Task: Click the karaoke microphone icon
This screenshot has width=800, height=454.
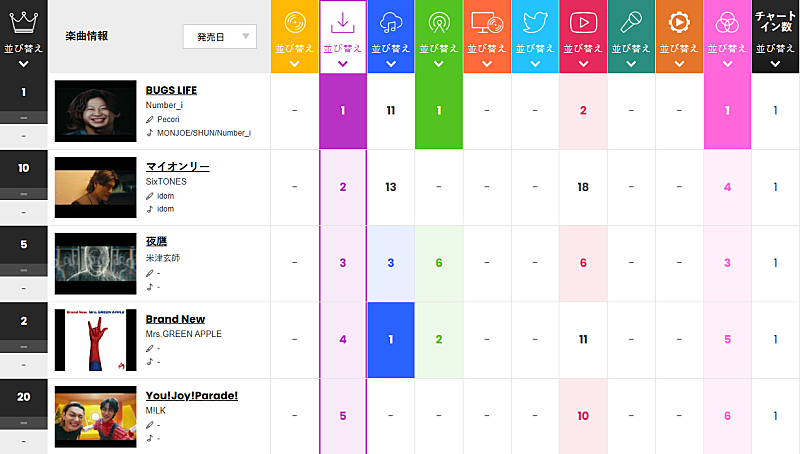Action: point(631,23)
